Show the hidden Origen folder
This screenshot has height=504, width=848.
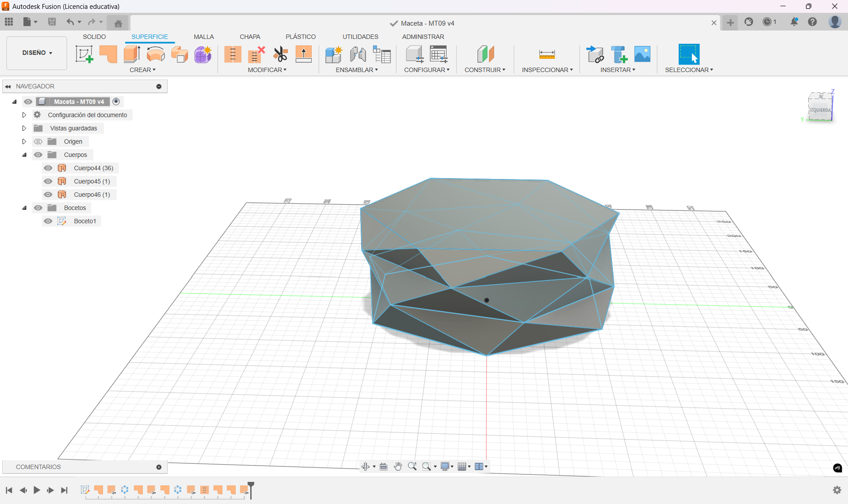click(38, 141)
